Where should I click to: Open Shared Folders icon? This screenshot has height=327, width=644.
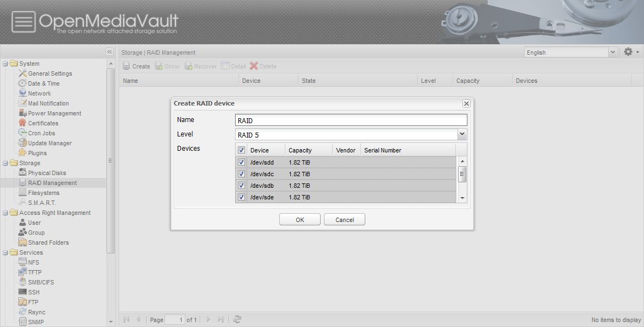click(x=23, y=242)
